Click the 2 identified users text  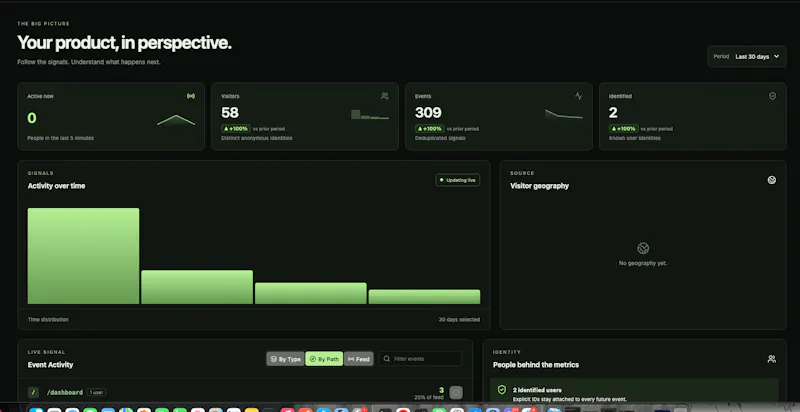(x=537, y=390)
